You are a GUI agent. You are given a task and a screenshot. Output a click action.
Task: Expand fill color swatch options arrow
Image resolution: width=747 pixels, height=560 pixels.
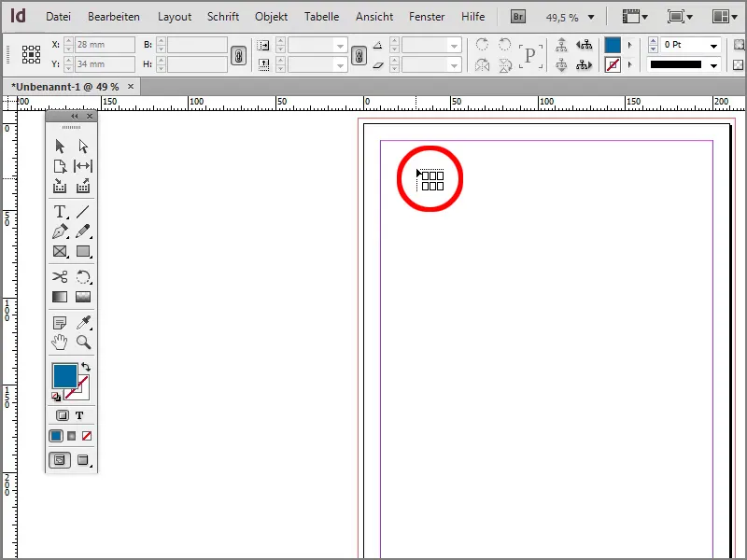pos(629,45)
